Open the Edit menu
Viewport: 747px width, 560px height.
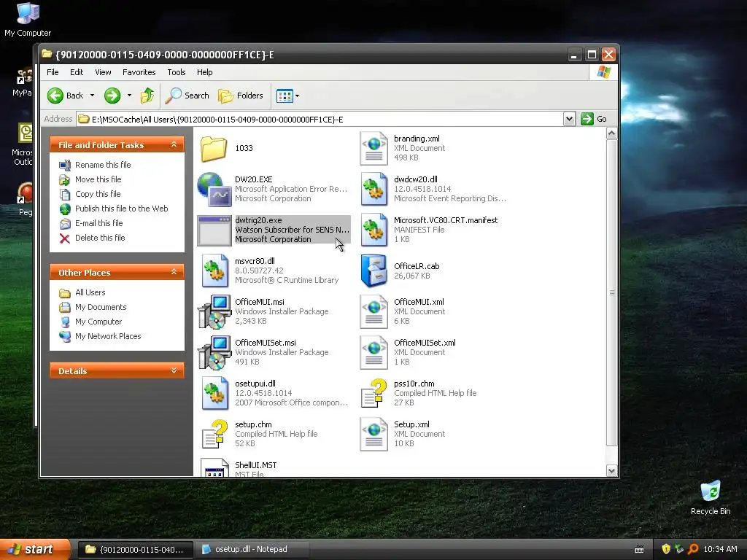77,72
